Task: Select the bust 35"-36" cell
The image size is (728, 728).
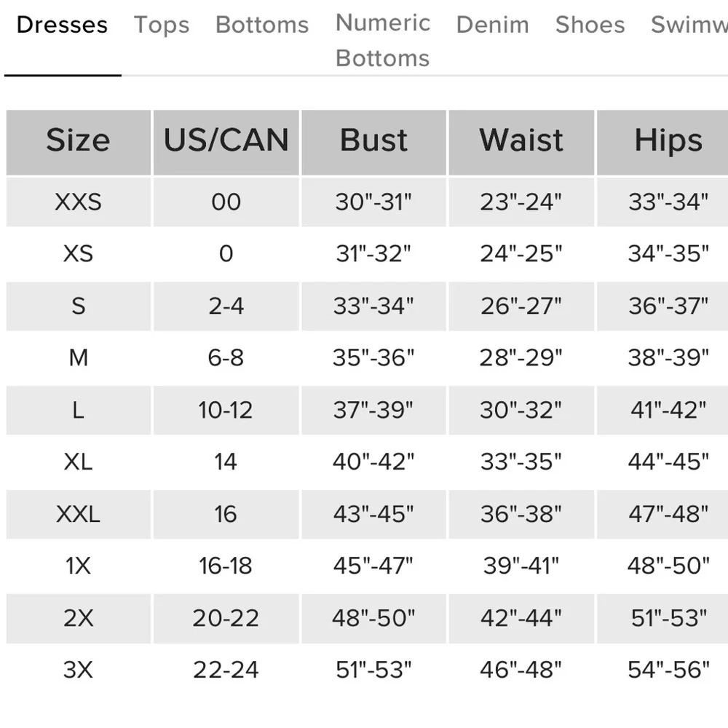Action: 373,358
